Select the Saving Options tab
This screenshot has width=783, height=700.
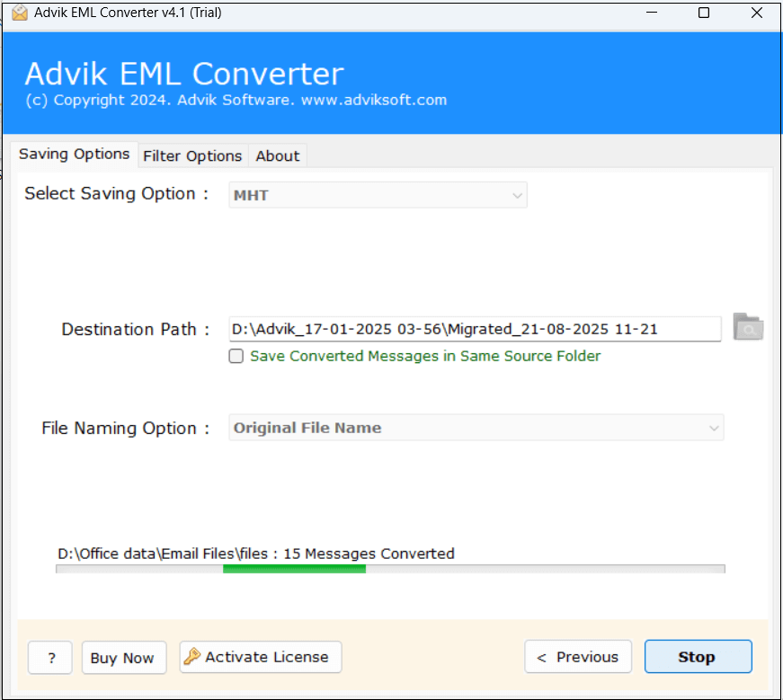point(74,155)
